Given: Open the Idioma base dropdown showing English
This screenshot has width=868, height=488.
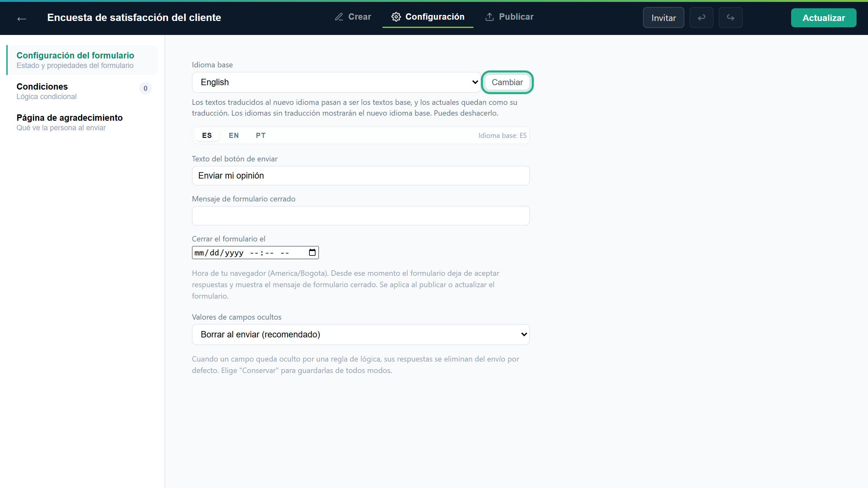Looking at the screenshot, I should [336, 82].
